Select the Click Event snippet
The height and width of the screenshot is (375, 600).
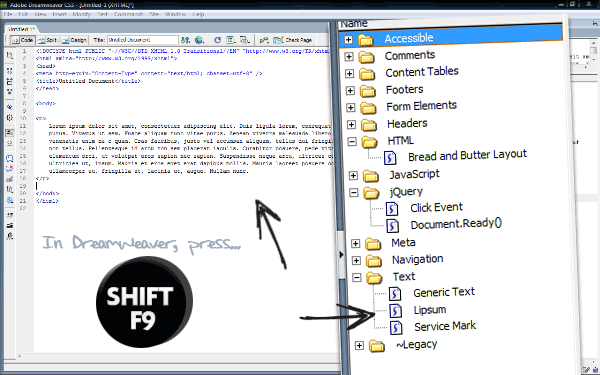[436, 207]
